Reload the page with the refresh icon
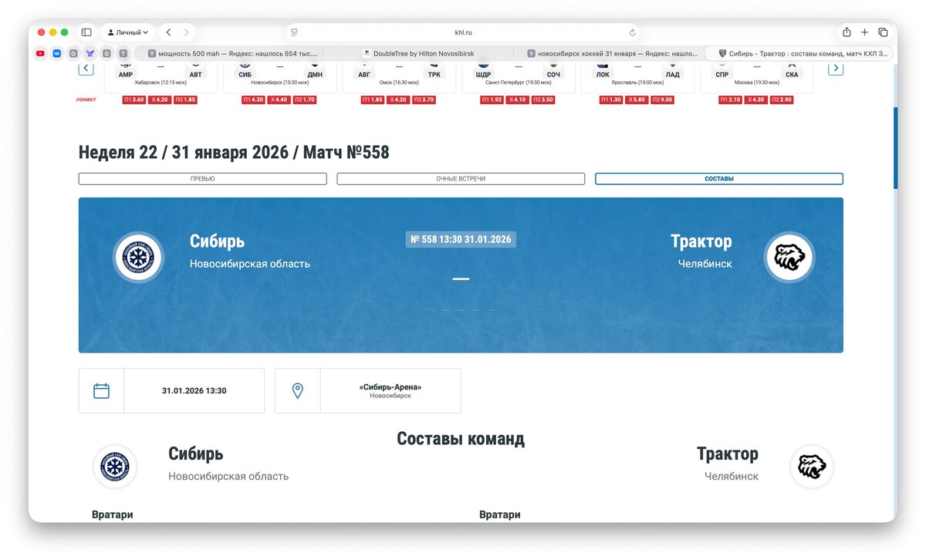Screen dimensions: 926x560 point(633,32)
